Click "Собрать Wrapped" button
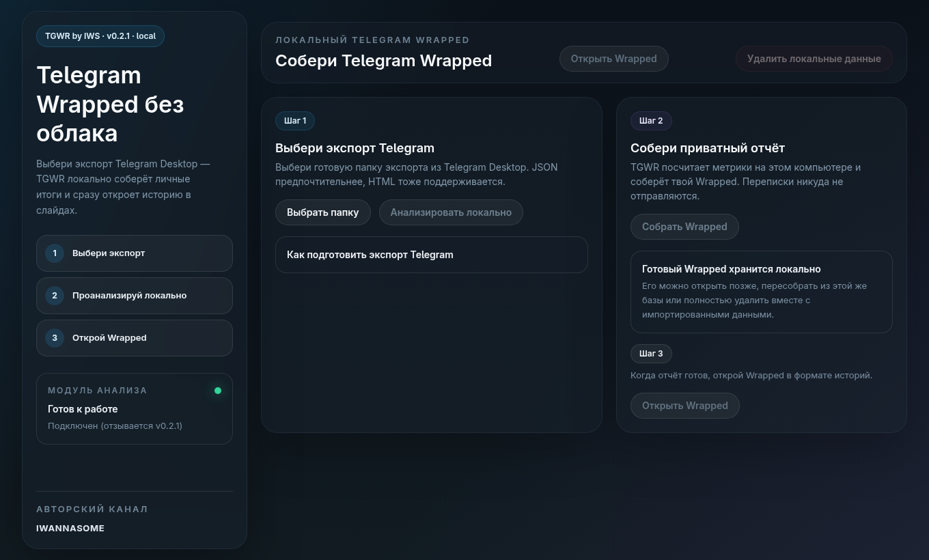The width and height of the screenshot is (929, 560). [x=684, y=227]
